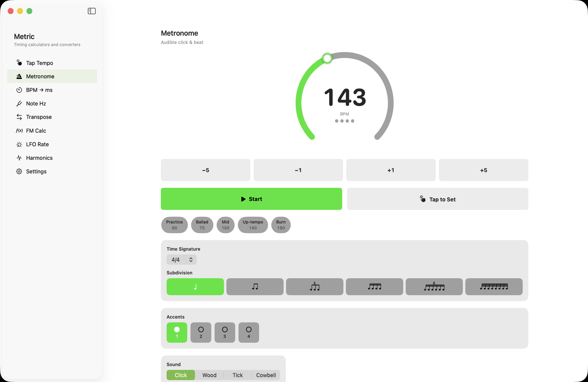Select Click sound
The height and width of the screenshot is (382, 588).
[x=181, y=375]
